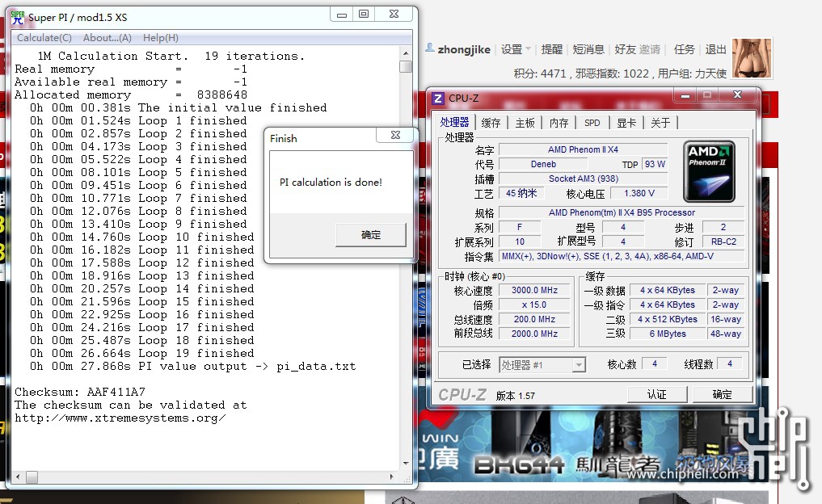Click the '3000.0 MHz' core speed value
The height and width of the screenshot is (504, 822).
(x=534, y=290)
